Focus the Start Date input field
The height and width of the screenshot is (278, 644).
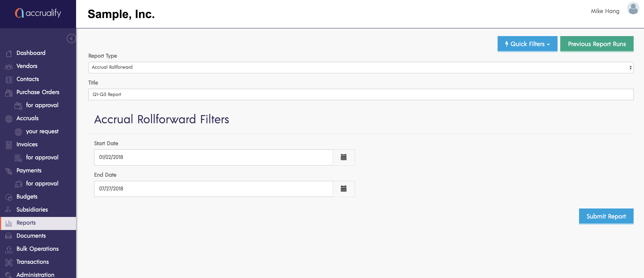tap(213, 157)
